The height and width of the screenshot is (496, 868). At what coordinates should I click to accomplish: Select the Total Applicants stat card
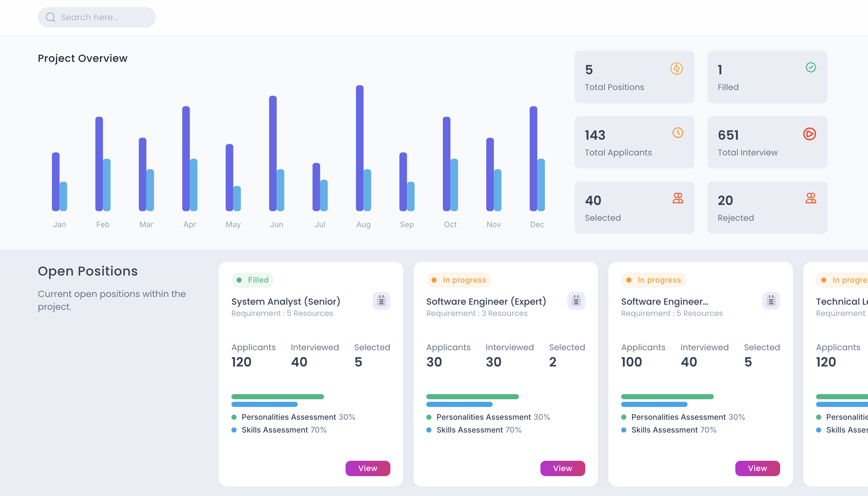[635, 142]
